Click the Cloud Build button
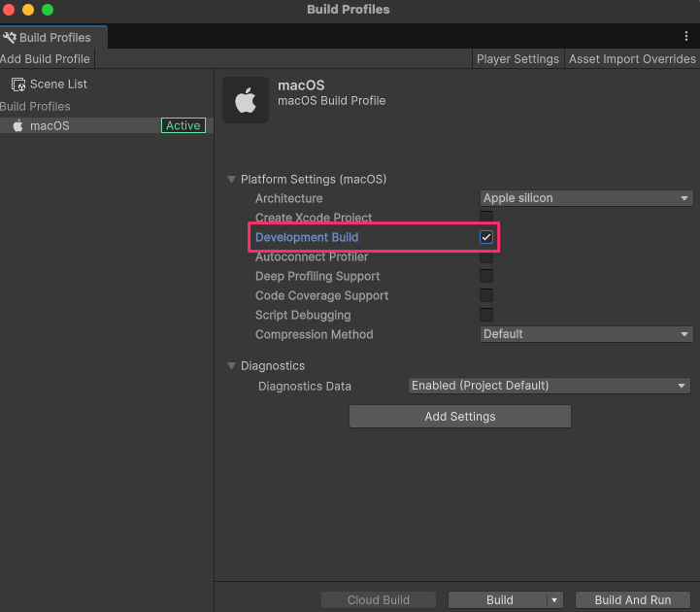This screenshot has width=700, height=612. 378,600
